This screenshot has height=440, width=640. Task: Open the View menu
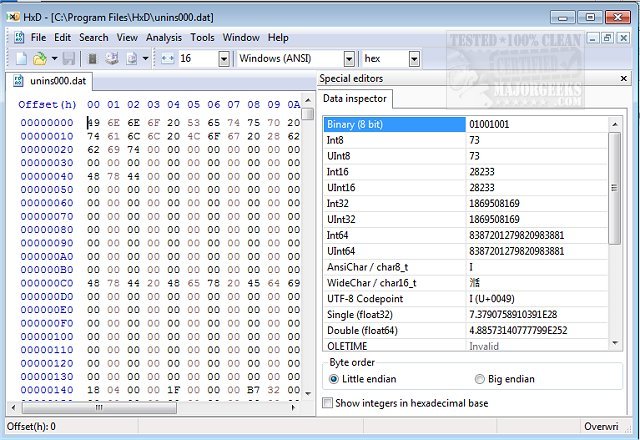[x=127, y=38]
